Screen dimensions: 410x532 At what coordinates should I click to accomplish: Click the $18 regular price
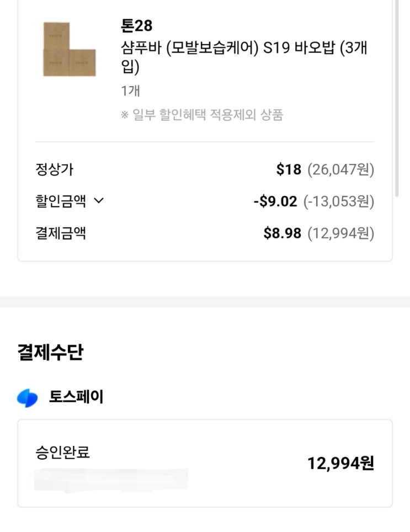point(289,169)
